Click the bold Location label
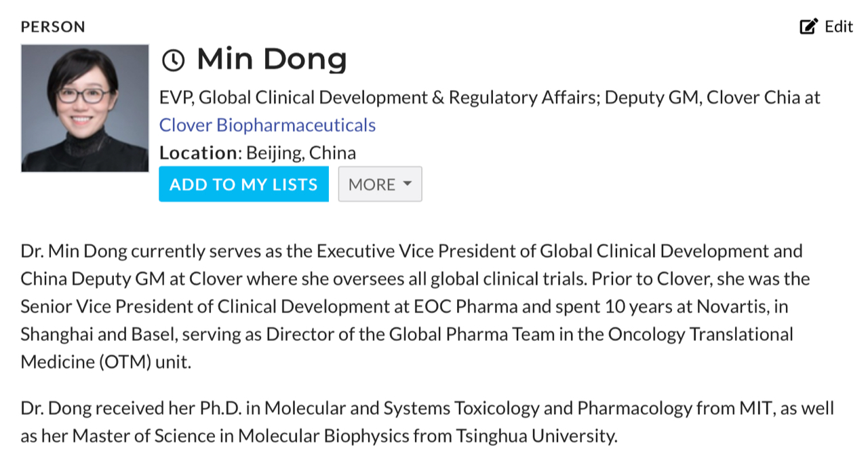The width and height of the screenshot is (868, 465). (199, 153)
